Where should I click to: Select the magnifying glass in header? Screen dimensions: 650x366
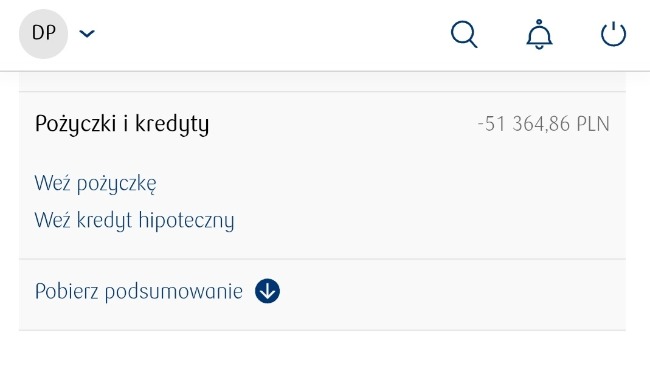pos(464,34)
